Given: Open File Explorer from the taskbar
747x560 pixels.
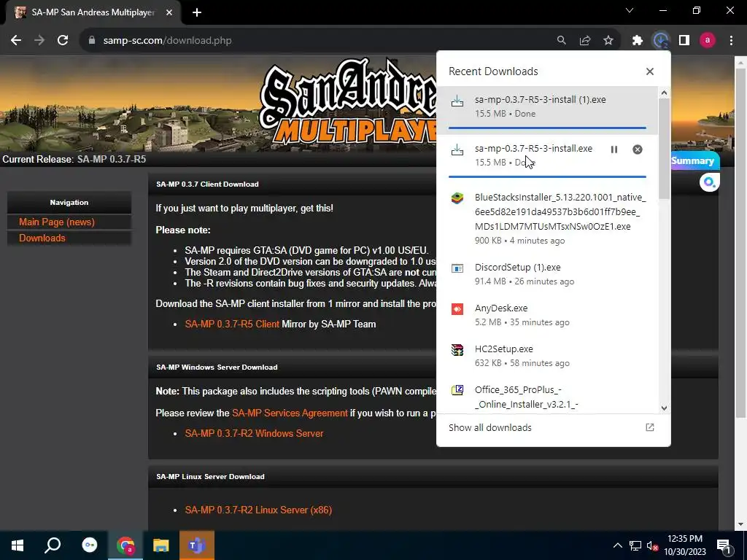Looking at the screenshot, I should pos(161,545).
